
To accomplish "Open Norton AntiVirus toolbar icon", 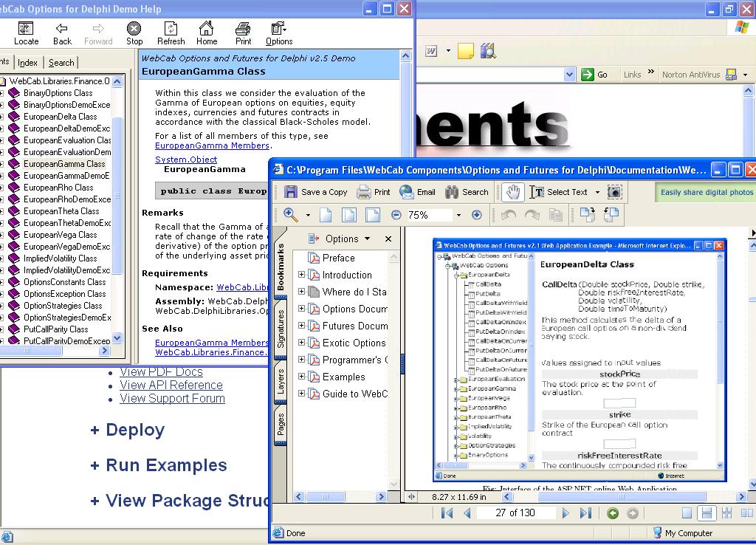I will 731,75.
